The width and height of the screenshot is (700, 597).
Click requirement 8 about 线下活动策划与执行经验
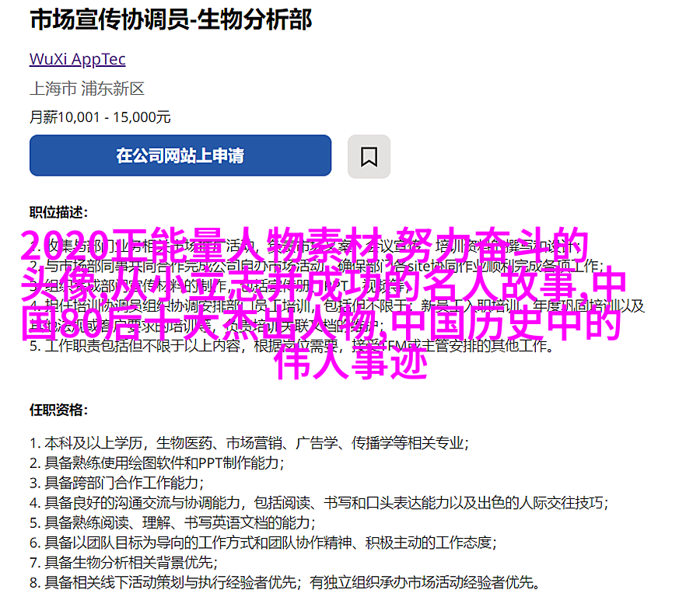(285, 582)
